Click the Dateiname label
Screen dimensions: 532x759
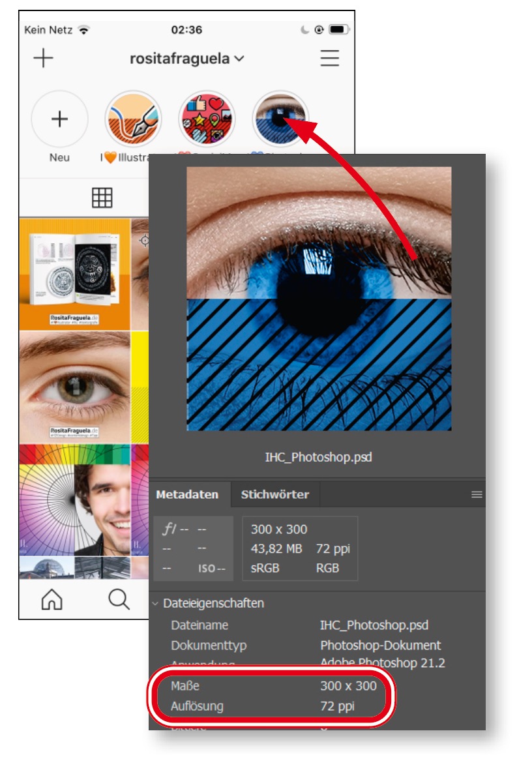coord(199,625)
